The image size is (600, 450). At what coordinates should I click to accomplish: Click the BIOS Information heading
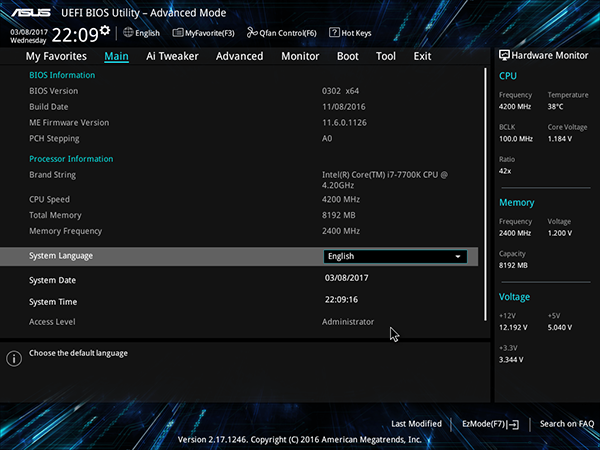pos(62,75)
